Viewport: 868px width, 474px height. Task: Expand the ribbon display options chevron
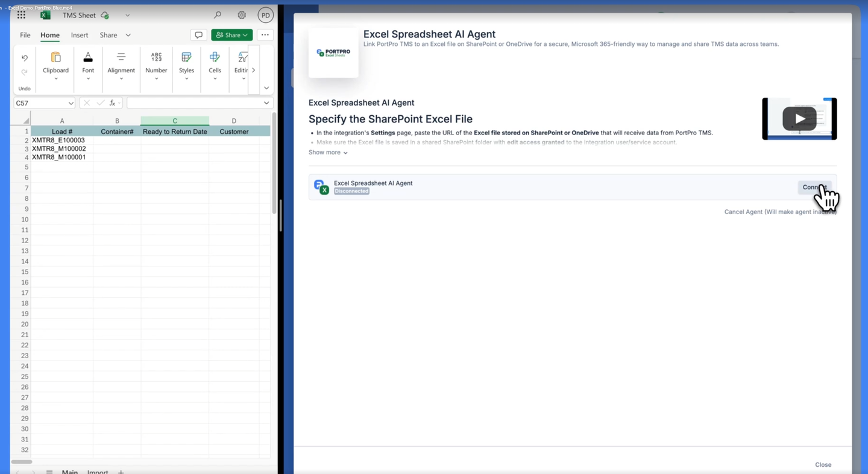pos(266,88)
